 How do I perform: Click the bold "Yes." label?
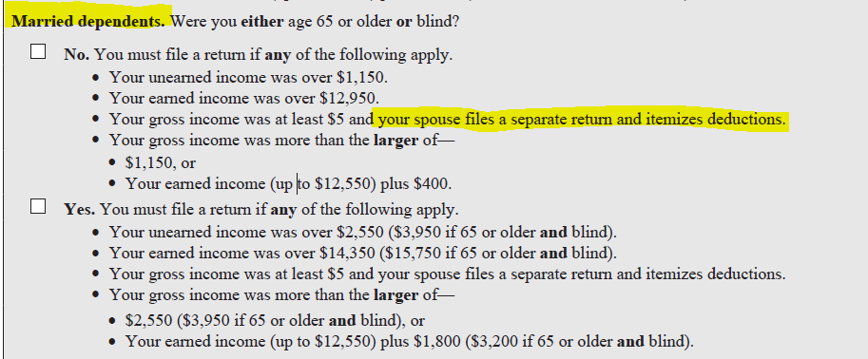click(x=80, y=210)
